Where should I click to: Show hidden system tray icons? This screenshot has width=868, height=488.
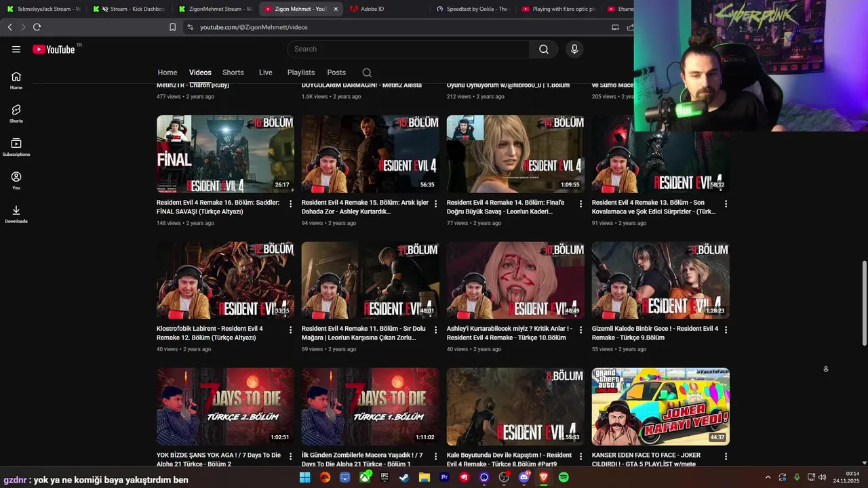(x=768, y=477)
